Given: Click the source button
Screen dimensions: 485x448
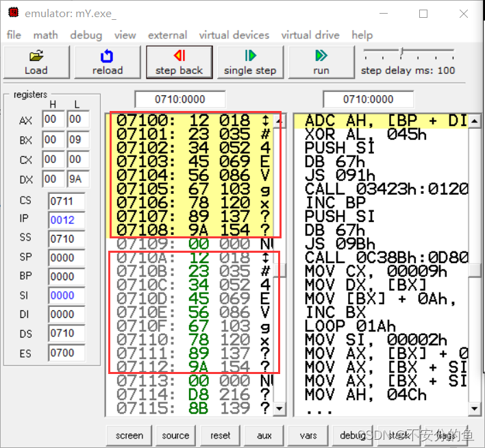Looking at the screenshot, I should [x=175, y=436].
